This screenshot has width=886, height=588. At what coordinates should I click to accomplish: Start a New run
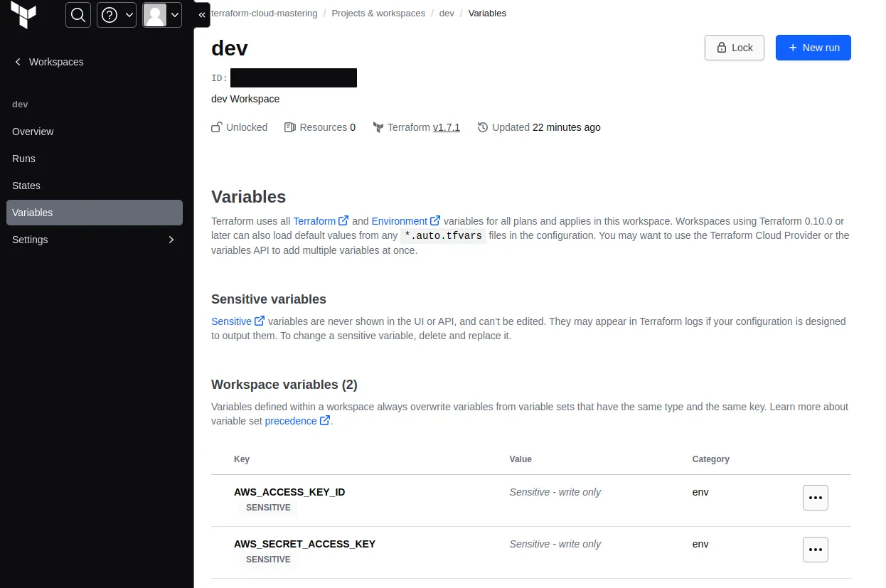(x=813, y=47)
